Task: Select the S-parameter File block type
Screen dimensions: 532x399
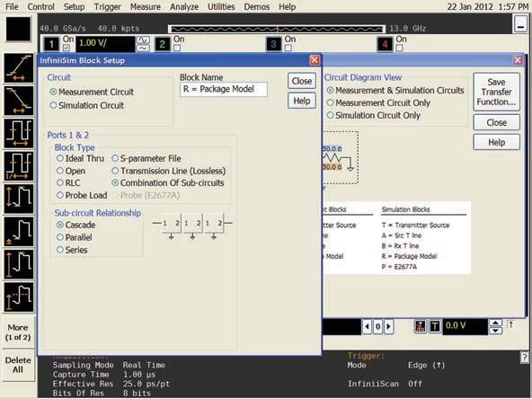Action: point(115,158)
